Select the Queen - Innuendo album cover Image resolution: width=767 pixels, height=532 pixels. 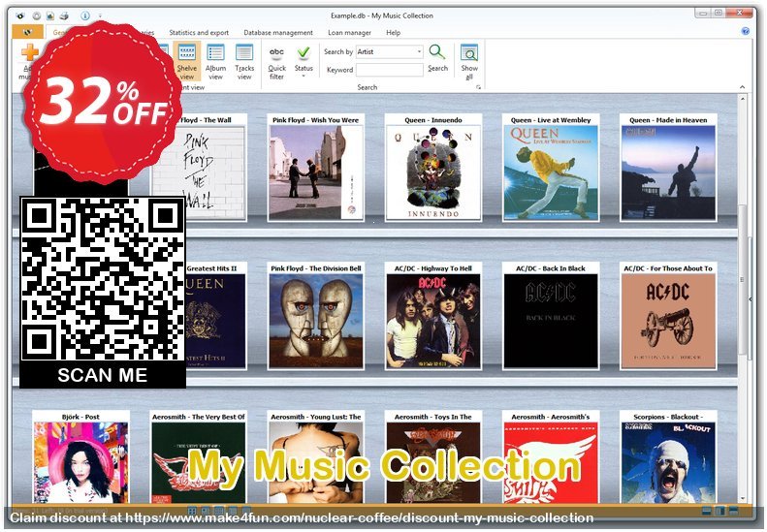point(432,172)
